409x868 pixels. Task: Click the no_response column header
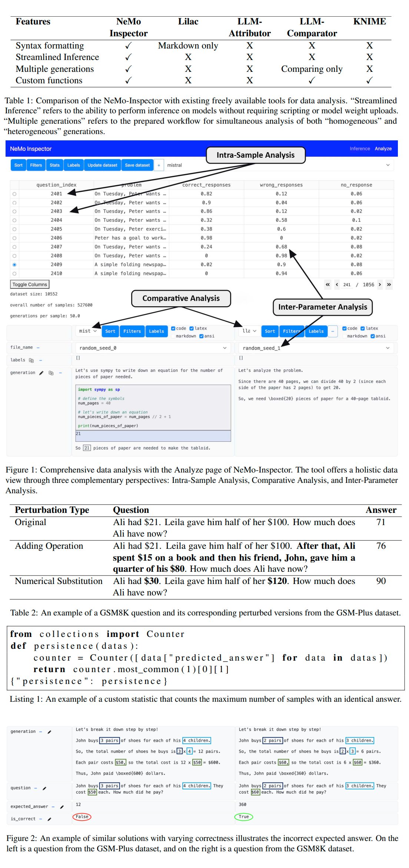356,185
